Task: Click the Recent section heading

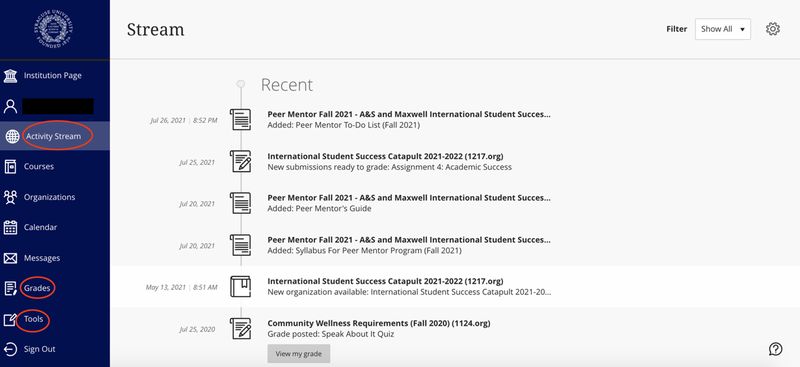Action: tap(287, 85)
